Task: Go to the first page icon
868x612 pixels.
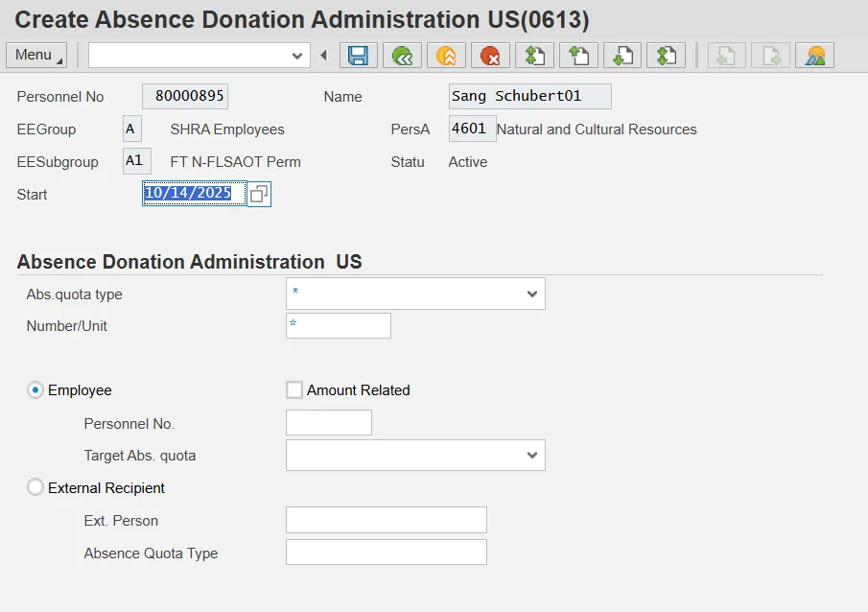Action: [534, 56]
